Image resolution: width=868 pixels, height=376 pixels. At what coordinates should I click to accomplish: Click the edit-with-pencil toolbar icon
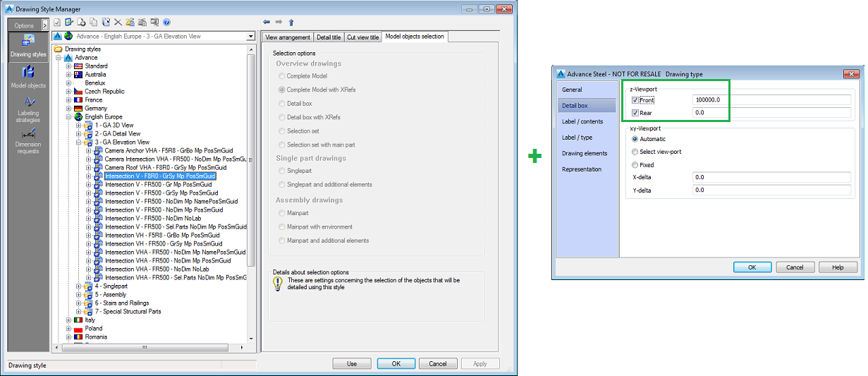click(x=70, y=23)
